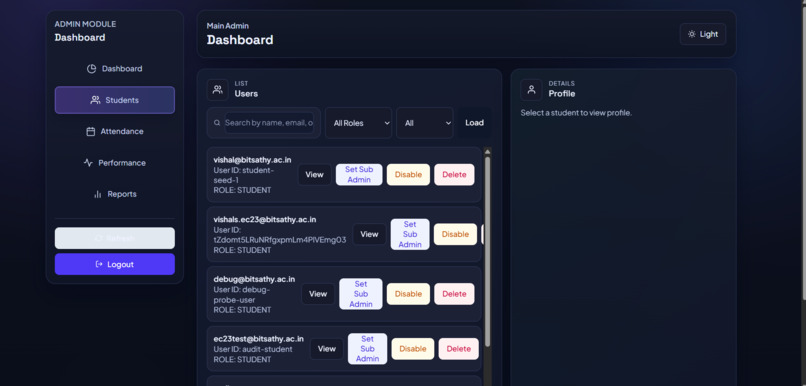Log out using the Logout button
This screenshot has width=806, height=386.
(115, 264)
